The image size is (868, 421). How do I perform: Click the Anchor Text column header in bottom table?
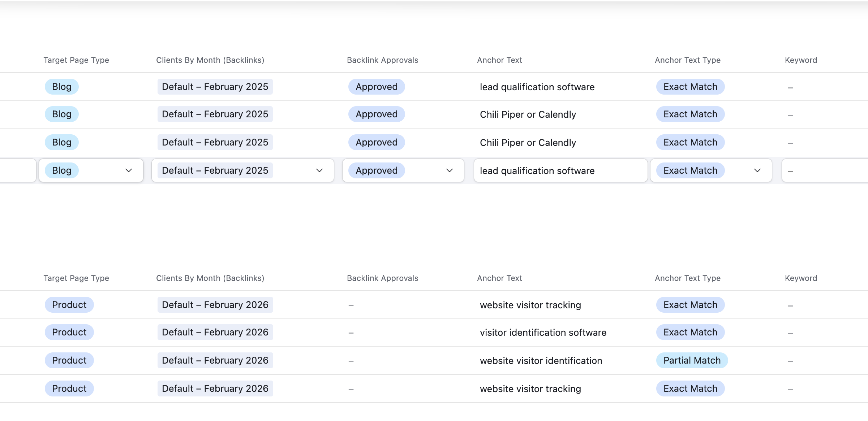[x=499, y=278]
